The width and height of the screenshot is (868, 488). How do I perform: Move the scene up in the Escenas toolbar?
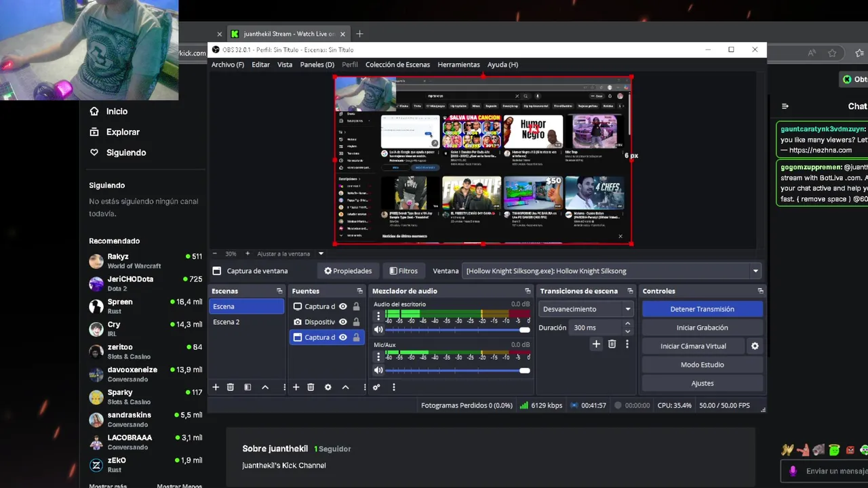tap(265, 387)
